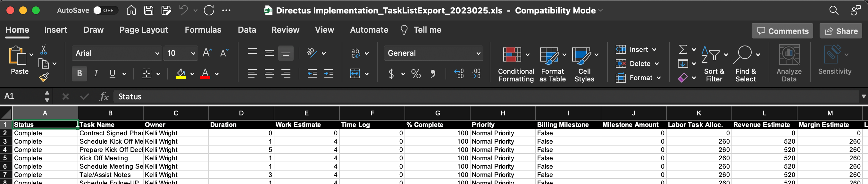Open Sort & Filter tool
868x184 pixels.
tap(710, 55)
